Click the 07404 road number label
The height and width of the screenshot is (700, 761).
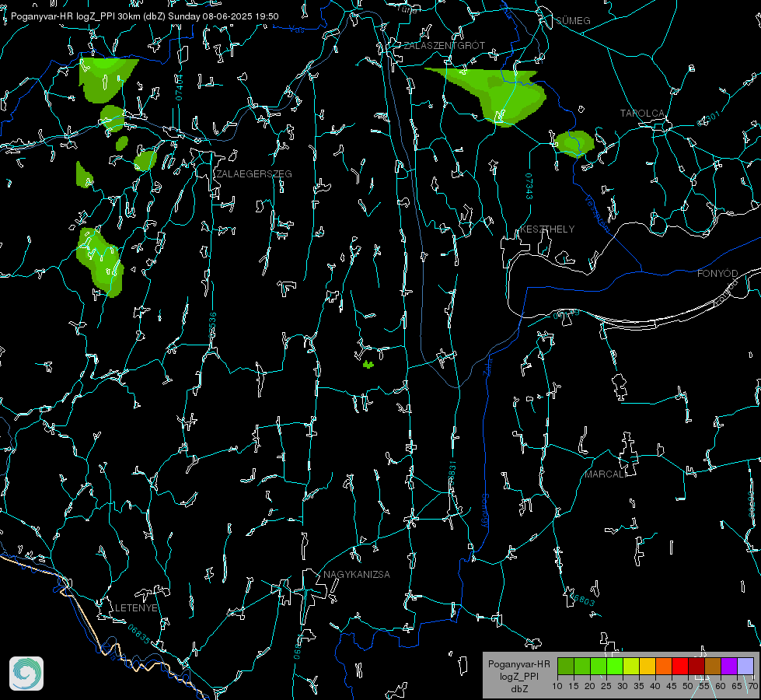(x=180, y=87)
